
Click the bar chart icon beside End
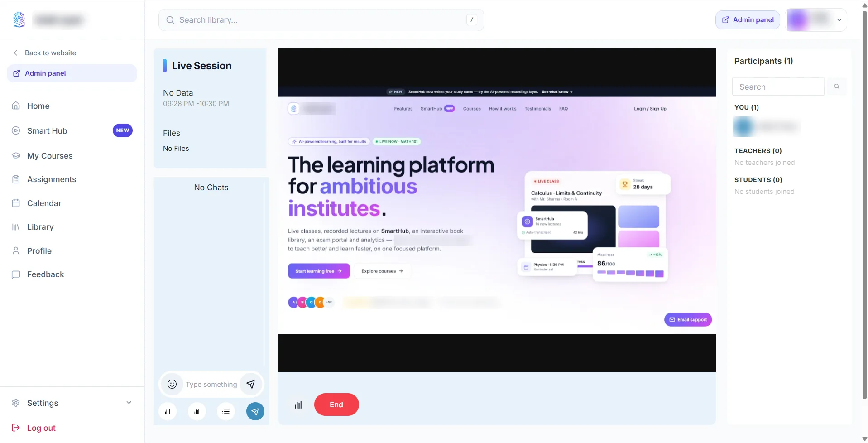[298, 404]
